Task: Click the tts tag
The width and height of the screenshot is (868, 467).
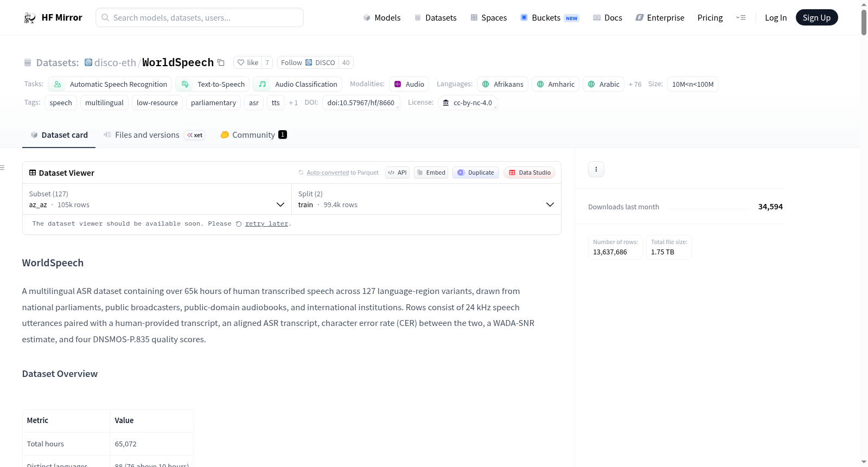Action: pyautogui.click(x=276, y=103)
